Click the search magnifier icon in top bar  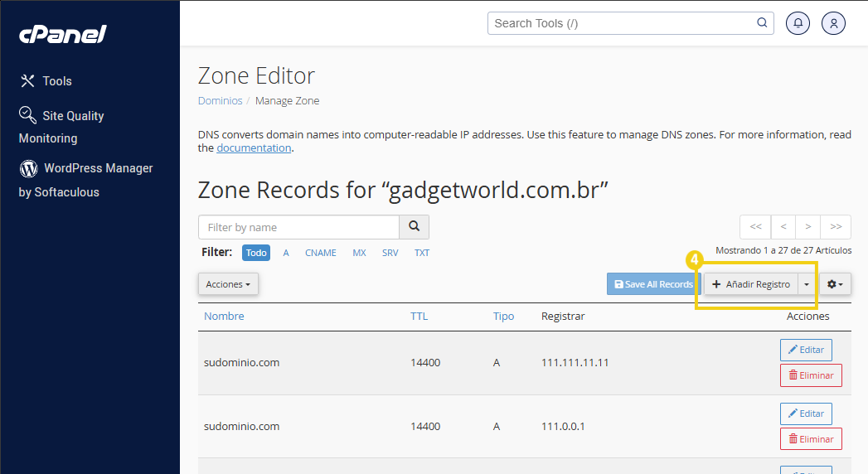[762, 22]
